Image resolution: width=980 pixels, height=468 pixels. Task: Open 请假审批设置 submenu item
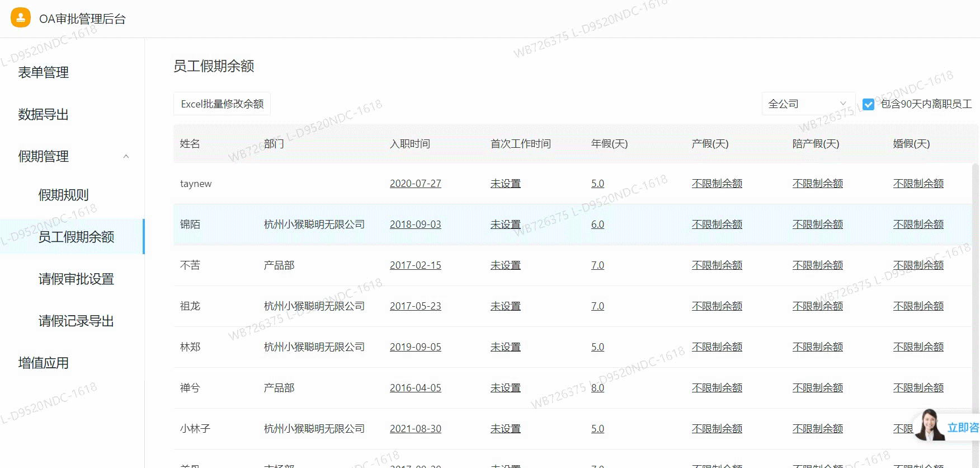(x=76, y=279)
